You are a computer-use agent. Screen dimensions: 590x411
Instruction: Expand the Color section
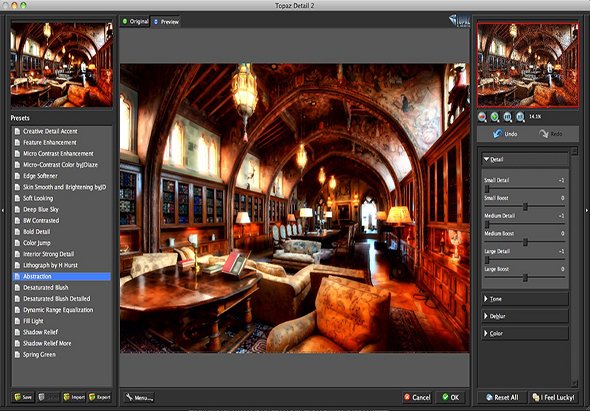(x=525, y=333)
